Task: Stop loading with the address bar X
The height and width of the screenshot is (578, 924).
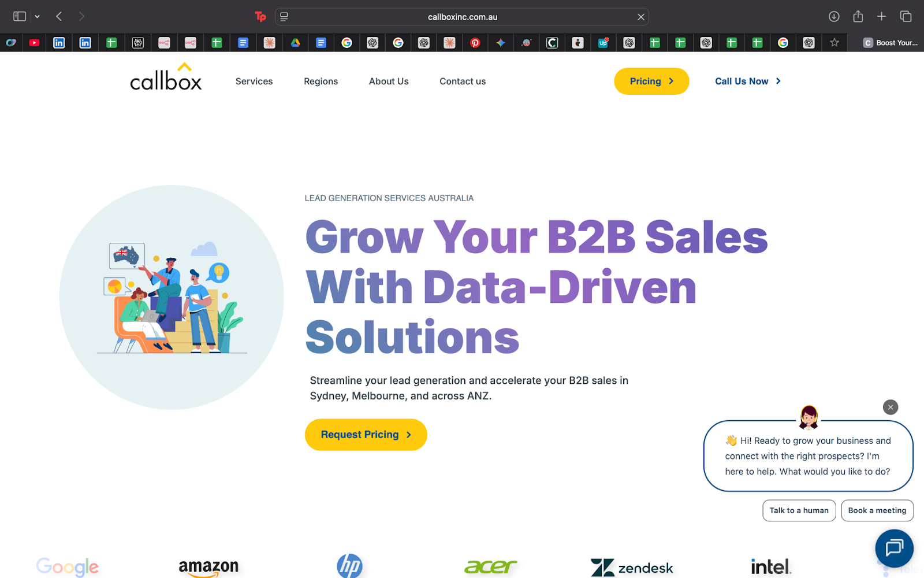Action: point(640,17)
